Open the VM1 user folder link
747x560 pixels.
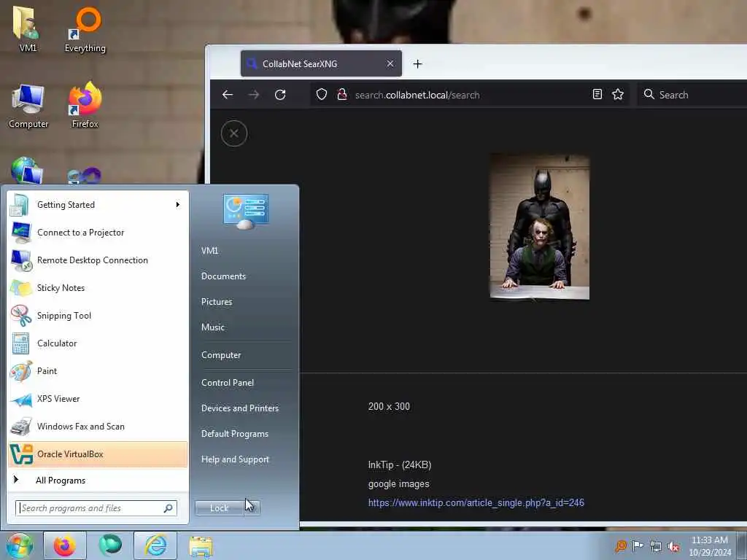pos(209,251)
